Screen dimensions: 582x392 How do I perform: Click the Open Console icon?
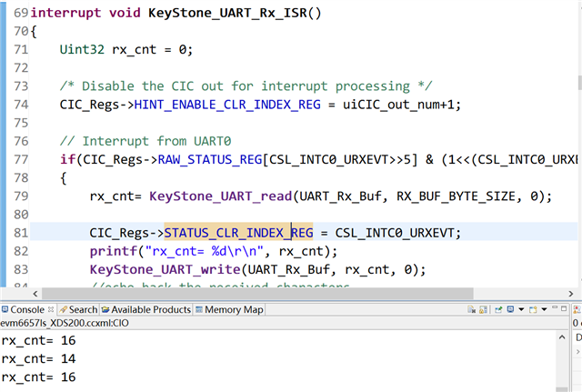click(x=534, y=309)
